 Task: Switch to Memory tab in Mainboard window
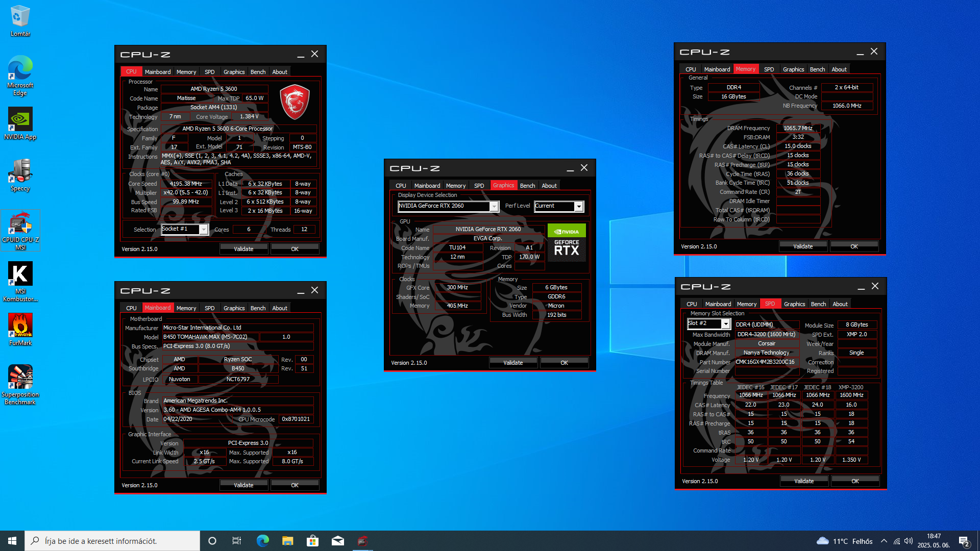click(186, 308)
